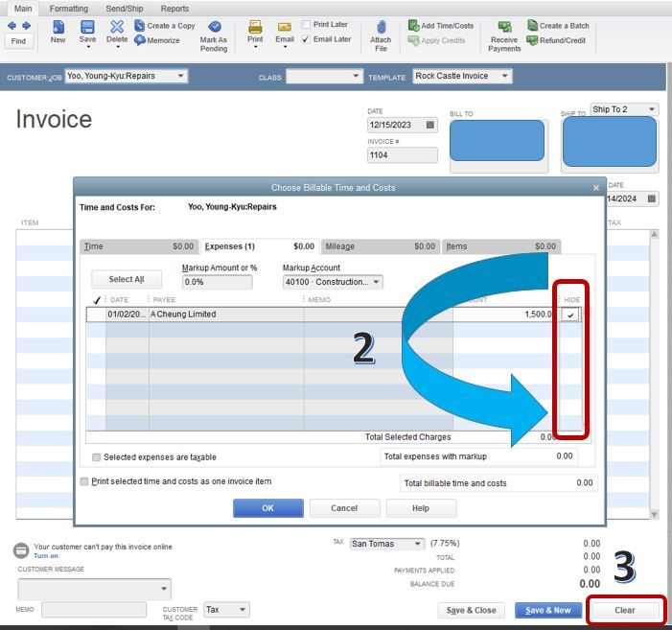The width and height of the screenshot is (672, 630).
Task: Click OK in the dialog
Action: [267, 508]
